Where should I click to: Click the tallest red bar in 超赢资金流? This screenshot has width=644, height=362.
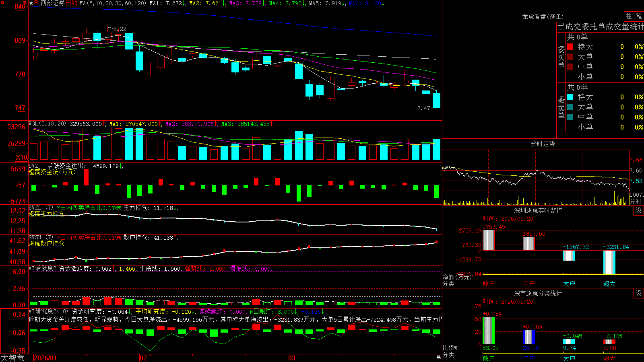point(86,177)
